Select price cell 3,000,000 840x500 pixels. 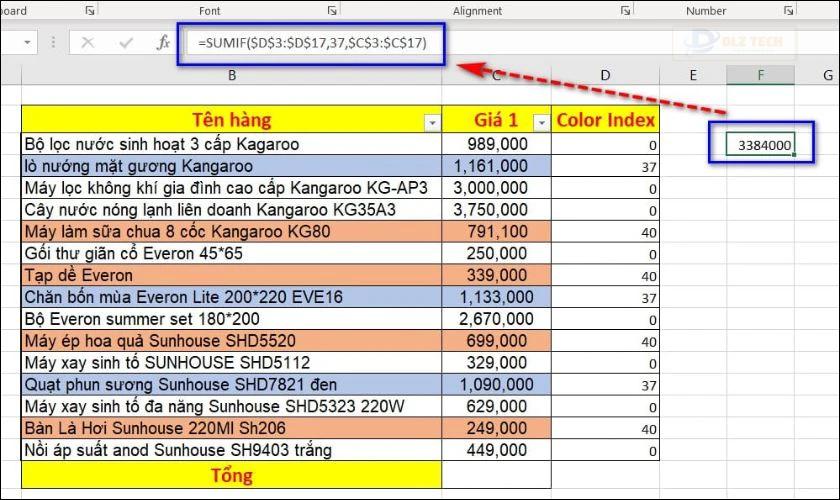tap(497, 188)
